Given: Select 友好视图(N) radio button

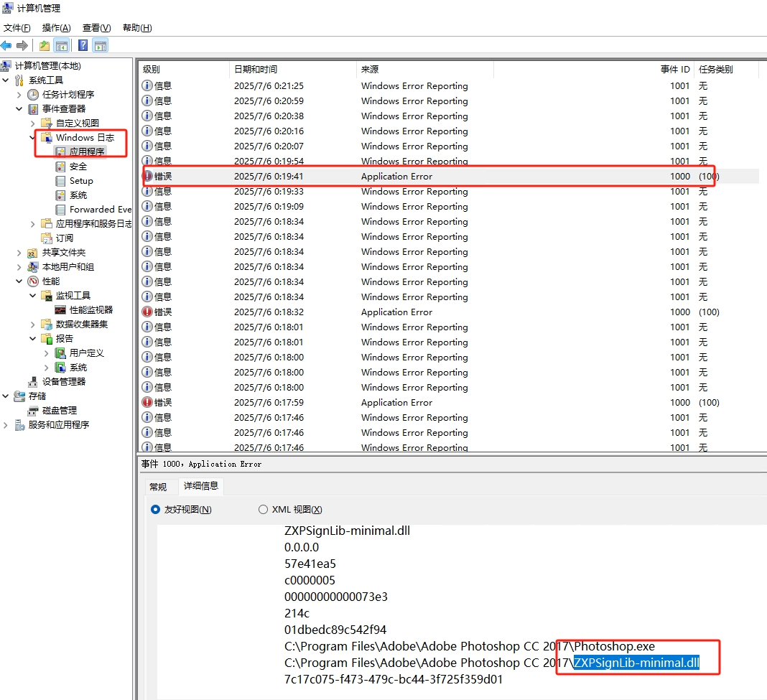Looking at the screenshot, I should coord(156,509).
